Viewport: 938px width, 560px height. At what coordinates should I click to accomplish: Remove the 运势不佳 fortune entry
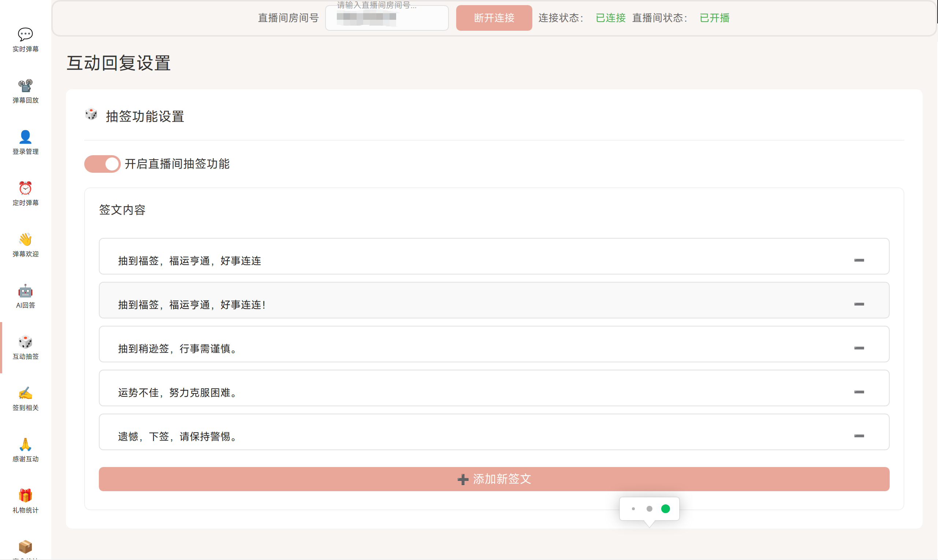click(859, 392)
